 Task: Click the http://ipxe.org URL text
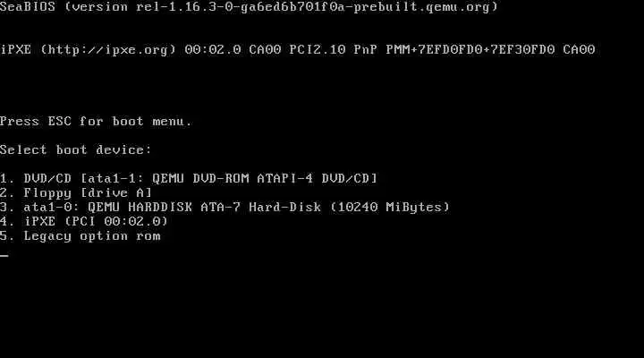108,50
